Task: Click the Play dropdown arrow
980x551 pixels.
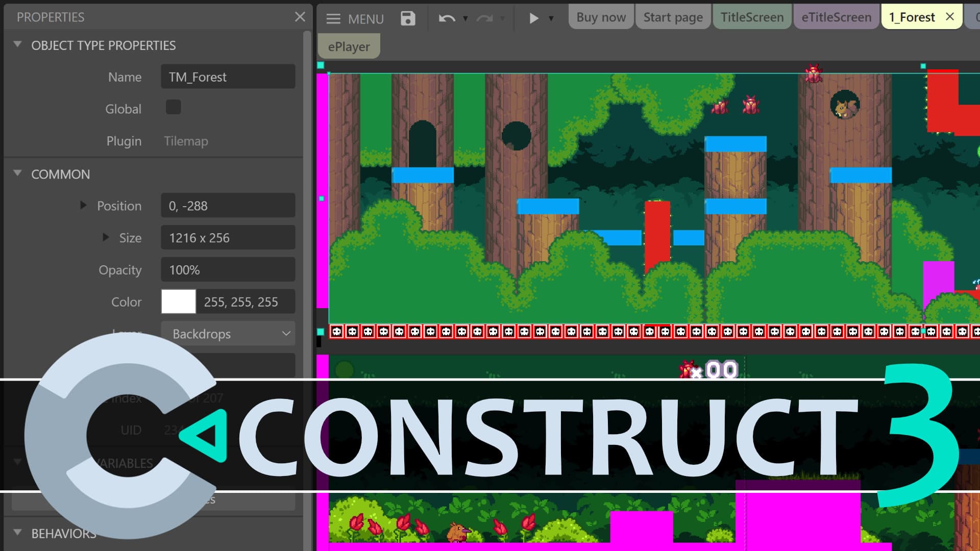Action: pos(551,18)
